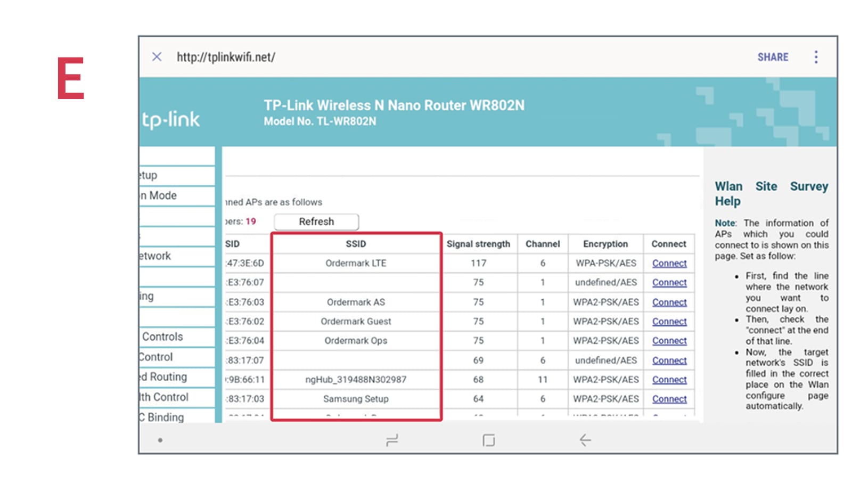Viewport: 868px width, 484px height.
Task: Select the Samsung Setup SSID cell
Action: 356,398
